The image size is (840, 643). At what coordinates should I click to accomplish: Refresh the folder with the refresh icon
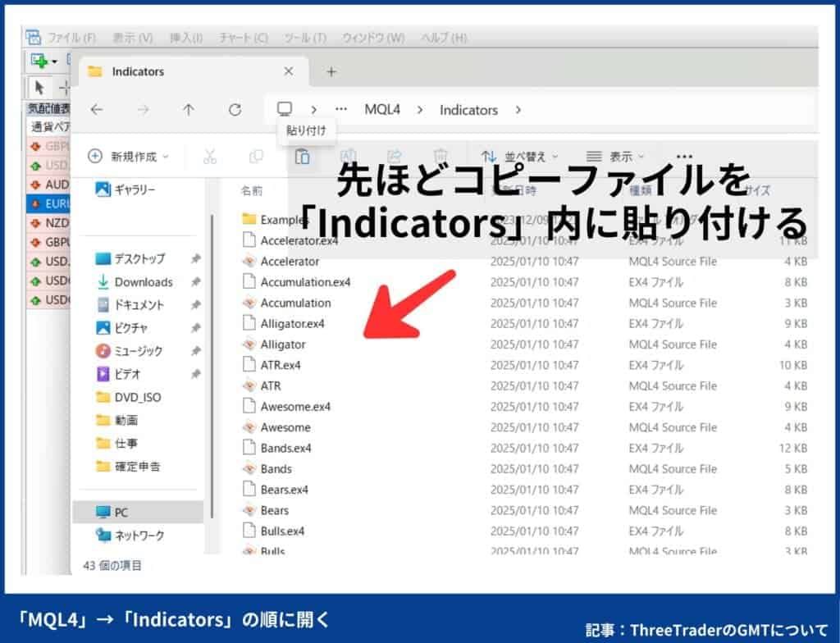(x=235, y=109)
